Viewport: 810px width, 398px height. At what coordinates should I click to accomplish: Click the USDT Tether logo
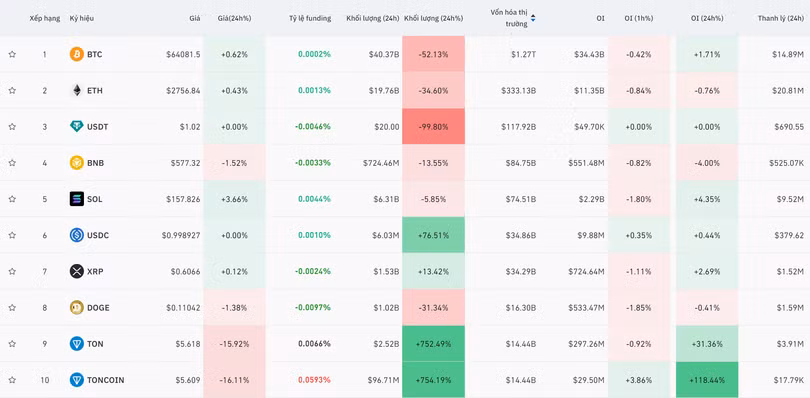(x=76, y=127)
